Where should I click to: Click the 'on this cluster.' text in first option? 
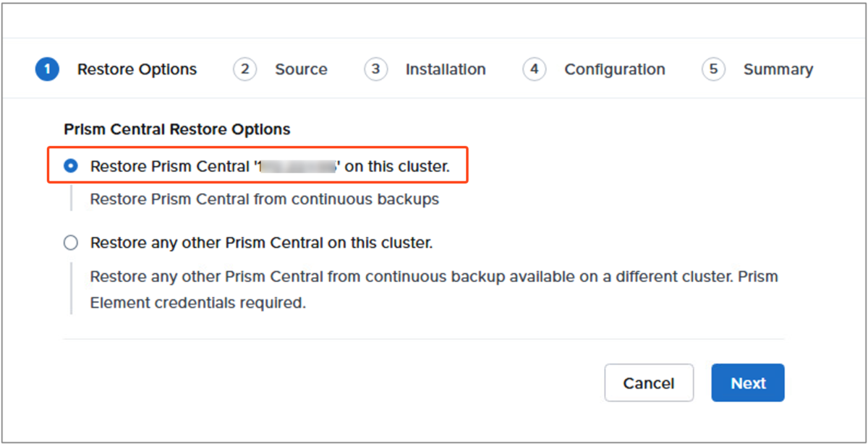pyautogui.click(x=397, y=166)
